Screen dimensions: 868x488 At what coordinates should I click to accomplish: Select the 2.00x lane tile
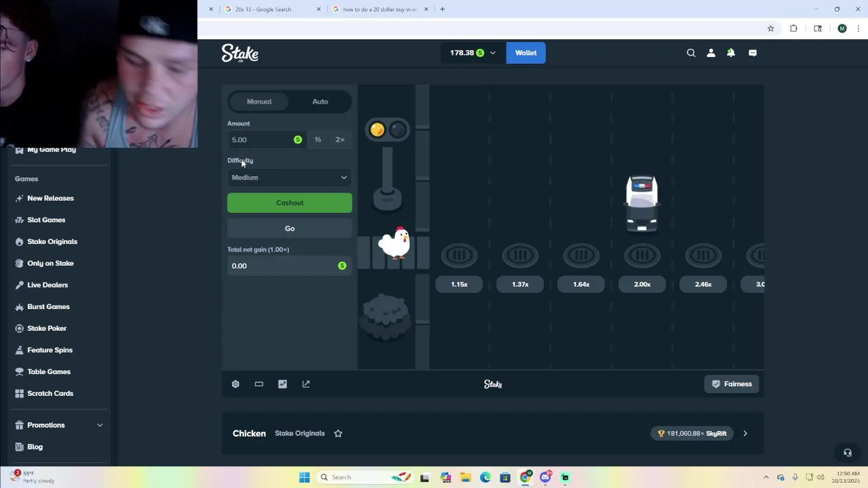pos(642,284)
